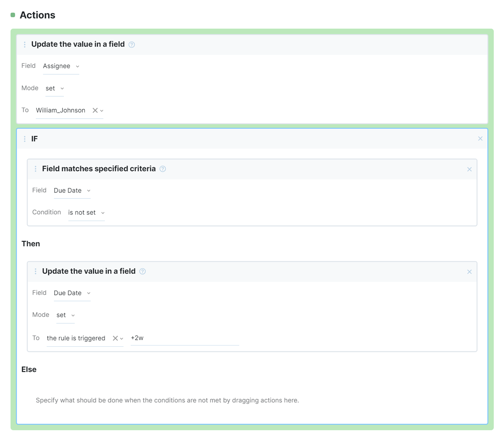Remove the 'Field matches specified criteria' condition
Screen dimensions: 504x435
click(469, 169)
